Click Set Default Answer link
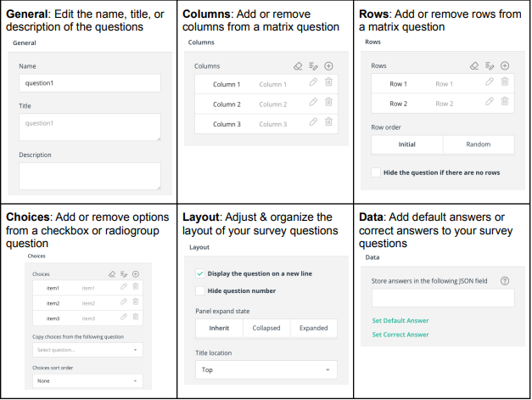Screen dimensions: 532x400 400,320
